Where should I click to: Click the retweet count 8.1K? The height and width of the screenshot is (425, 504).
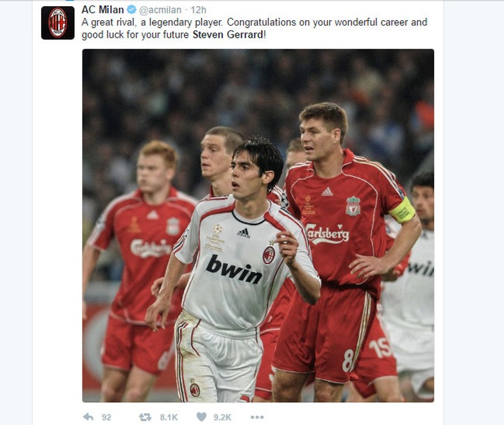point(169,418)
